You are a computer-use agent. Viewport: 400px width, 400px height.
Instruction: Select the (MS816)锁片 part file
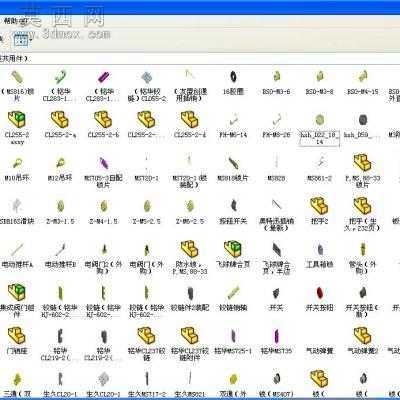coord(17,77)
